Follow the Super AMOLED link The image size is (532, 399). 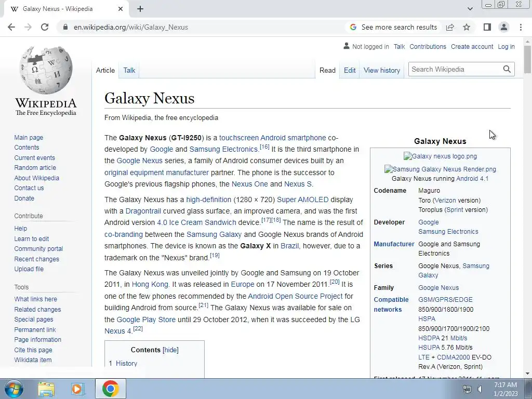[x=303, y=199]
